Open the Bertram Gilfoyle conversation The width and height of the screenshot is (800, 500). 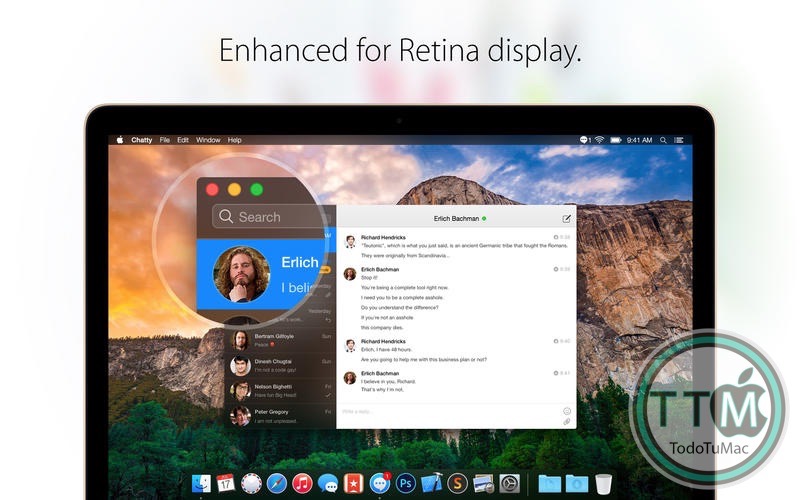pos(280,340)
